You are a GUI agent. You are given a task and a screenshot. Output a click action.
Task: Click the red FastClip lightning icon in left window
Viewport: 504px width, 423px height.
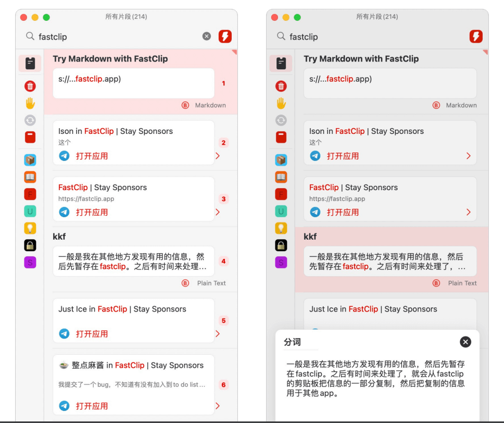coord(225,36)
